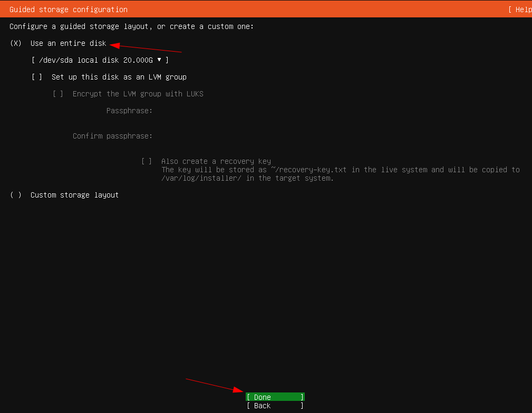This screenshot has height=413, width=532.
Task: Click the 'Use an entire disk' label text
Action: pyautogui.click(x=68, y=43)
